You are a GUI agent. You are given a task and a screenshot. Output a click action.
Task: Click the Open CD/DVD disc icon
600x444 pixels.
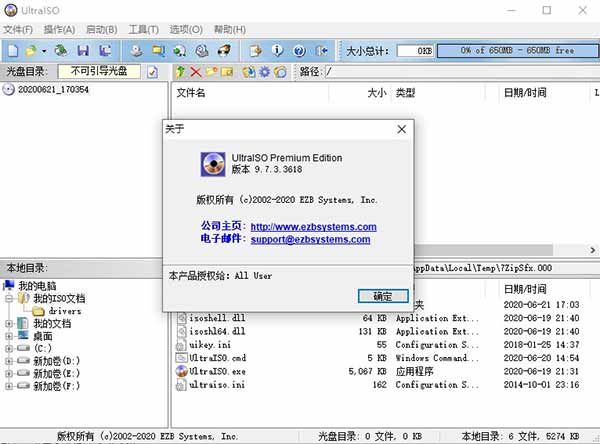tap(61, 51)
